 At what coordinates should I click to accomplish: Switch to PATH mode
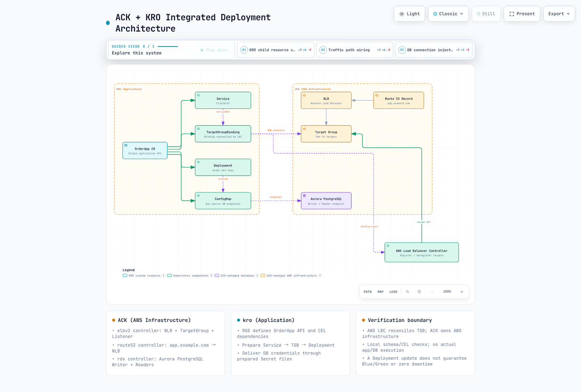coord(367,292)
